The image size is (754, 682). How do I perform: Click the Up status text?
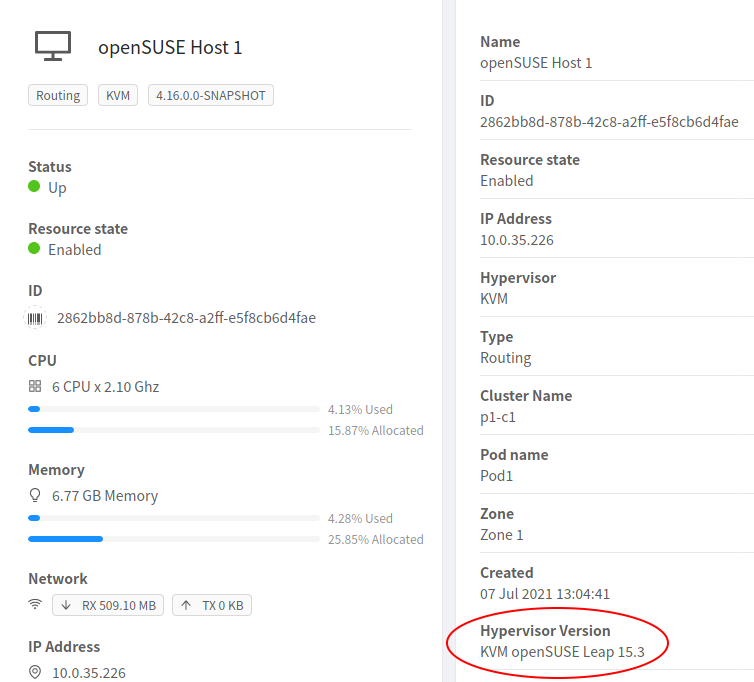pyautogui.click(x=57, y=188)
